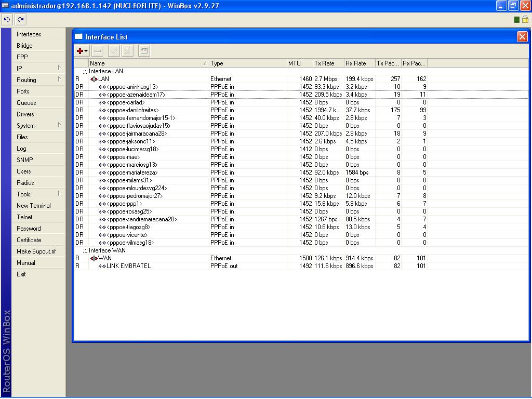Expand the IP submenu arrow
The width and height of the screenshot is (532, 399).
[x=59, y=68]
